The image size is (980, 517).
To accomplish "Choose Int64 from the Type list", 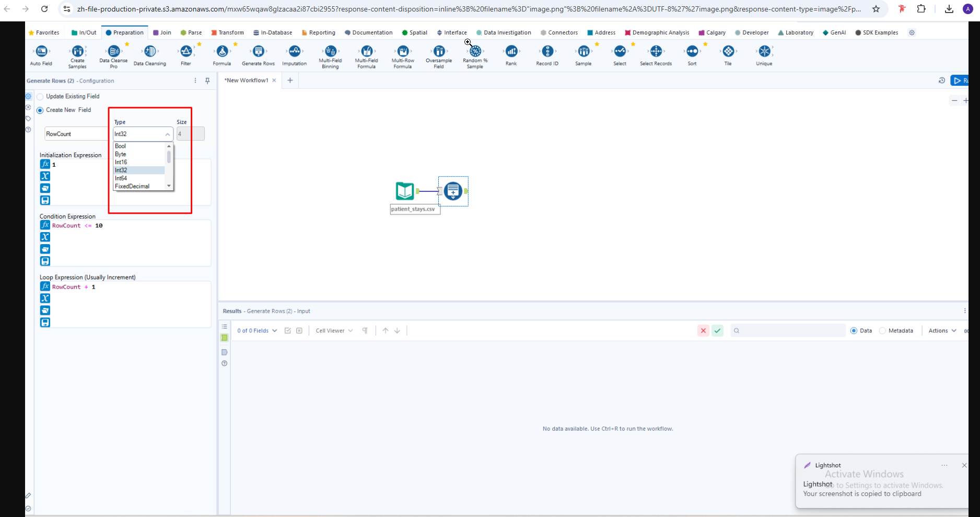I will [121, 178].
